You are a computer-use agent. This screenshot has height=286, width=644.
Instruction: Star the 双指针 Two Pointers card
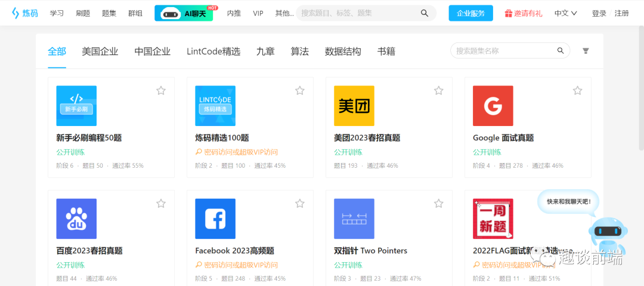tap(439, 203)
